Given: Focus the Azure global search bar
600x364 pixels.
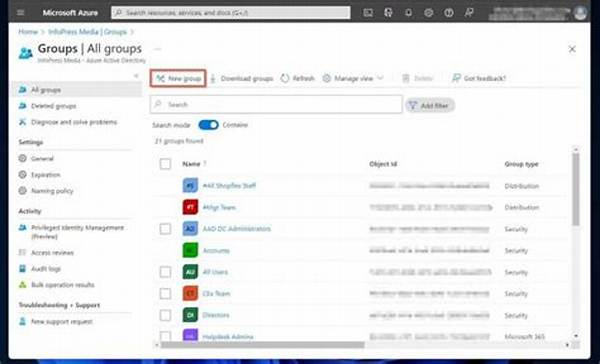Looking at the screenshot, I should click(x=230, y=13).
